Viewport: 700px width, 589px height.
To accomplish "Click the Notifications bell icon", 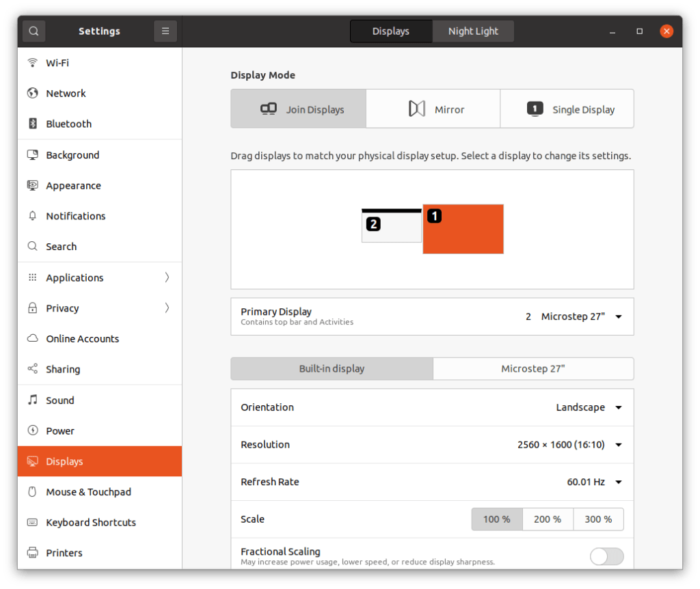I will tap(32, 216).
